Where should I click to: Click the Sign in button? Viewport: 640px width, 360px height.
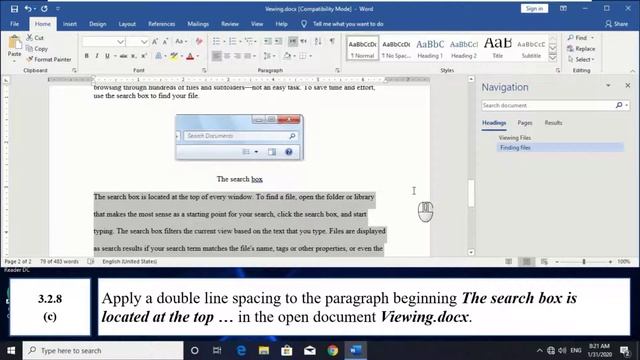click(x=534, y=9)
